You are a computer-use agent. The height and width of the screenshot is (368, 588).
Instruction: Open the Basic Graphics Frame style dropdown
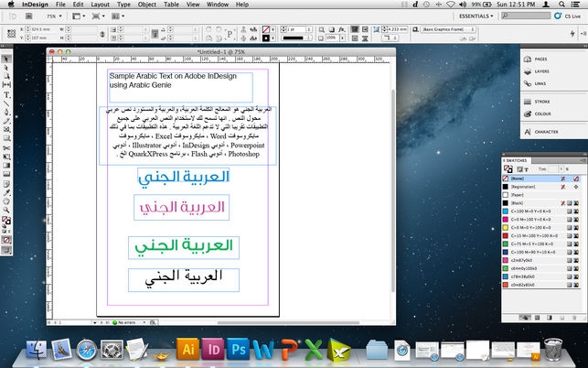tap(448, 29)
